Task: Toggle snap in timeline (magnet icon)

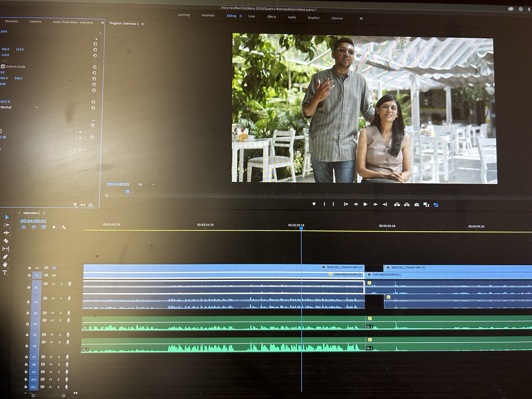Action: [x=34, y=227]
